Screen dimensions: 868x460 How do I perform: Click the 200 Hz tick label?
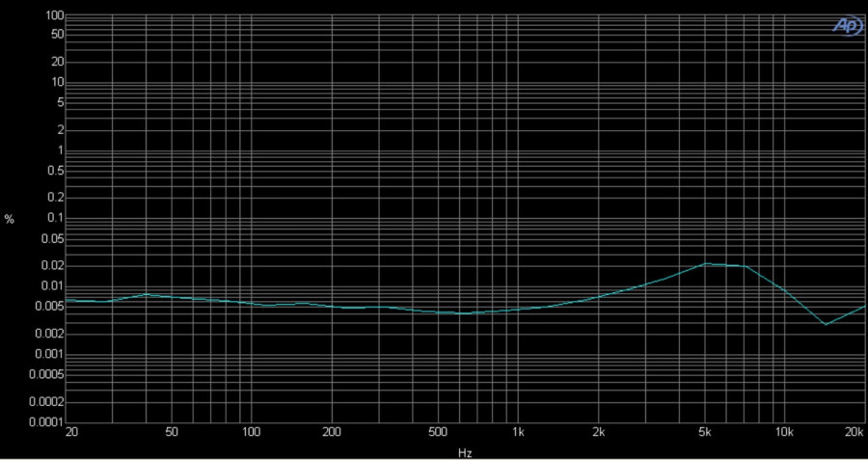(x=331, y=435)
